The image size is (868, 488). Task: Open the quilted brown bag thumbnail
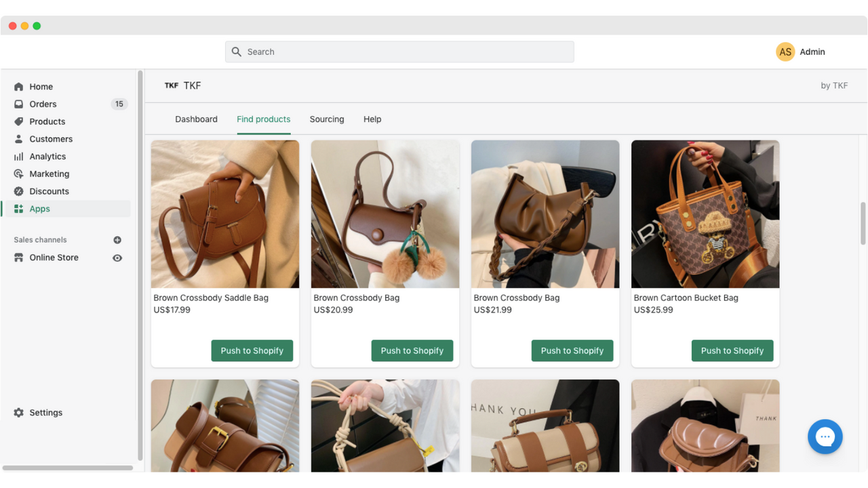click(x=705, y=426)
